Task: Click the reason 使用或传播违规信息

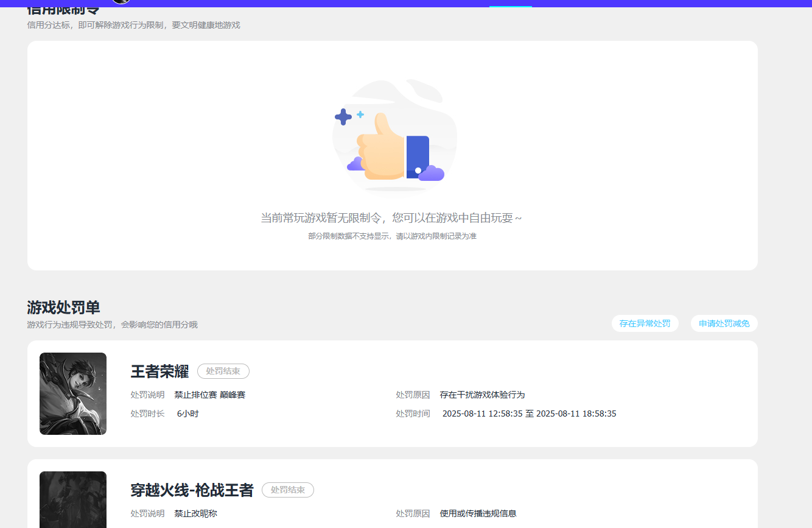Action: [478, 513]
